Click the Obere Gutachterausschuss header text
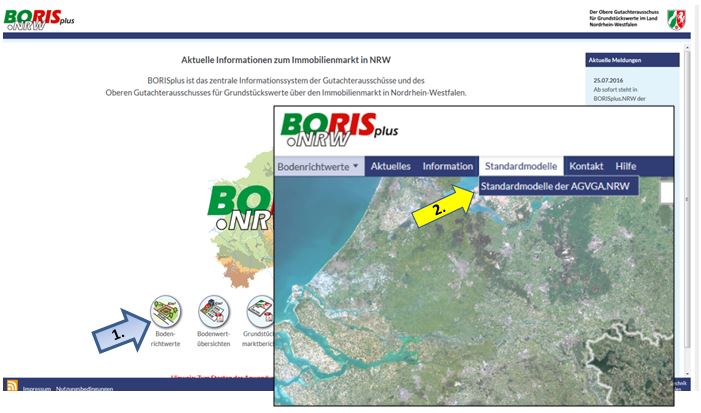Image resolution: width=701 pixels, height=413 pixels. 624,18
